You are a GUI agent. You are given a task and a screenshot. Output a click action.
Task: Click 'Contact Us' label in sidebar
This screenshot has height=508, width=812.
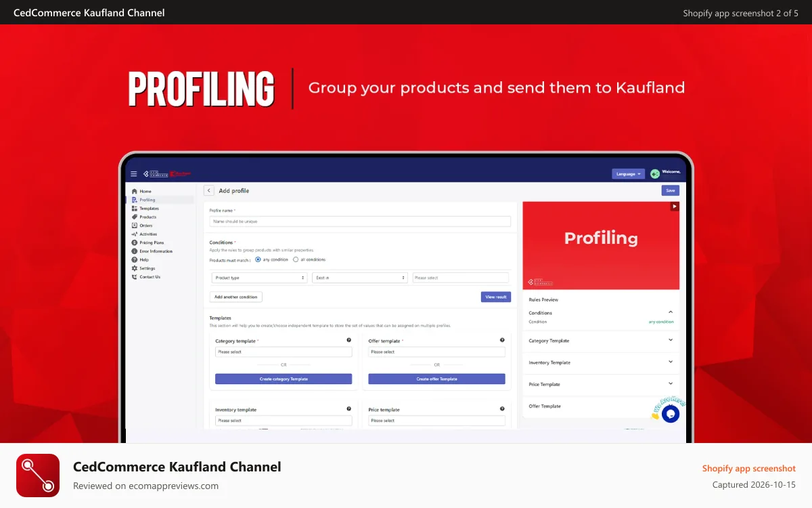pos(150,277)
